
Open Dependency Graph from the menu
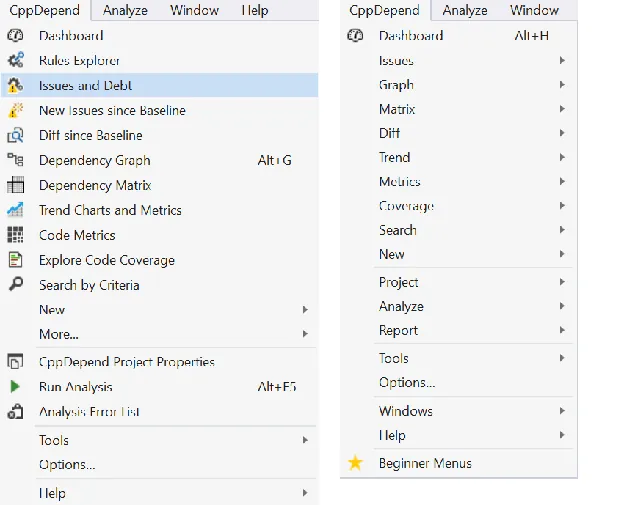pos(160,160)
